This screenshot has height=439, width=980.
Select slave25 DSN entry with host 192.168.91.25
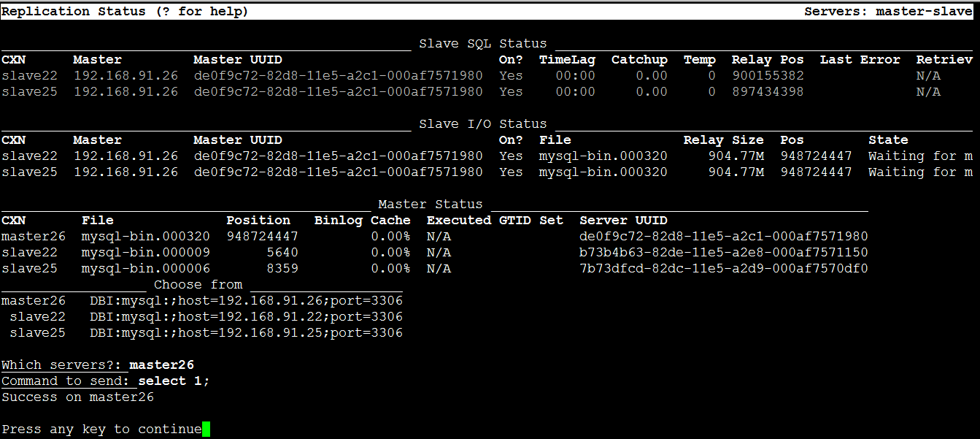coord(206,333)
